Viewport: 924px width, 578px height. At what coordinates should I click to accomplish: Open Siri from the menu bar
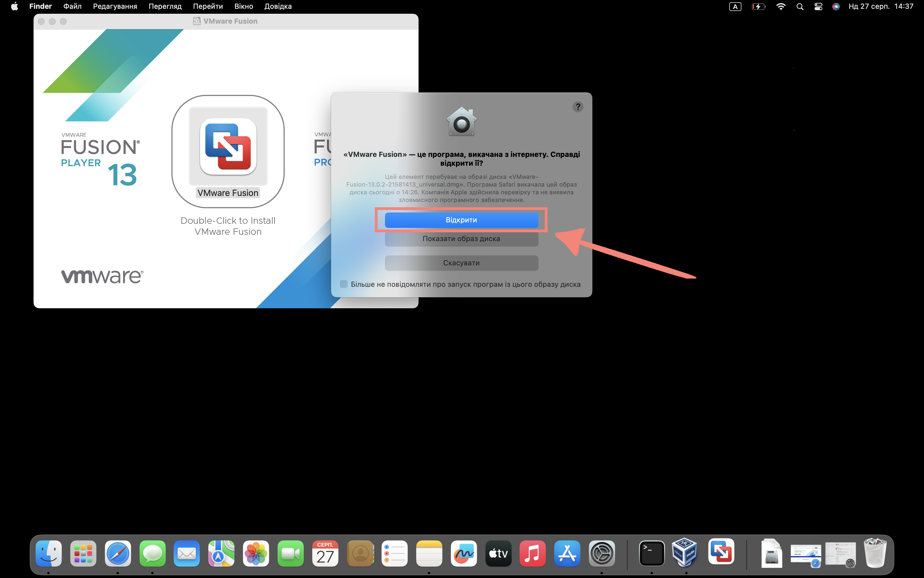click(836, 7)
